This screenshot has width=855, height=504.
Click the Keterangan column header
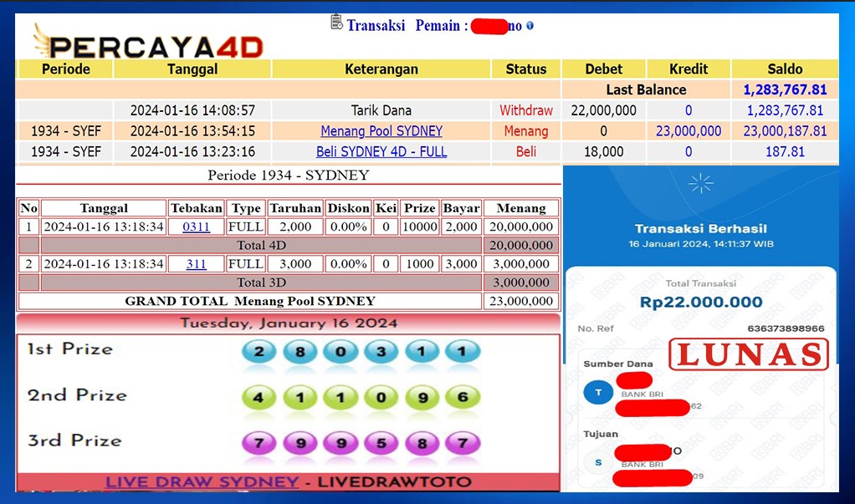(381, 69)
